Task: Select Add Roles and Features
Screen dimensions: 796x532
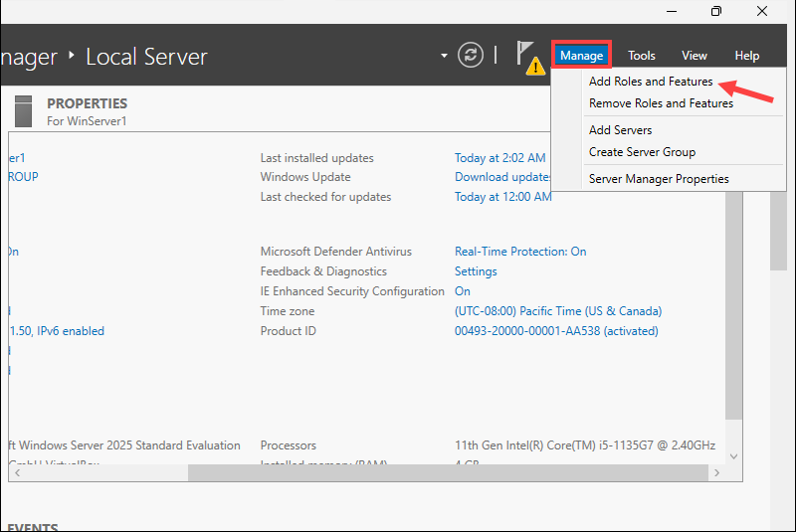Action: click(651, 82)
